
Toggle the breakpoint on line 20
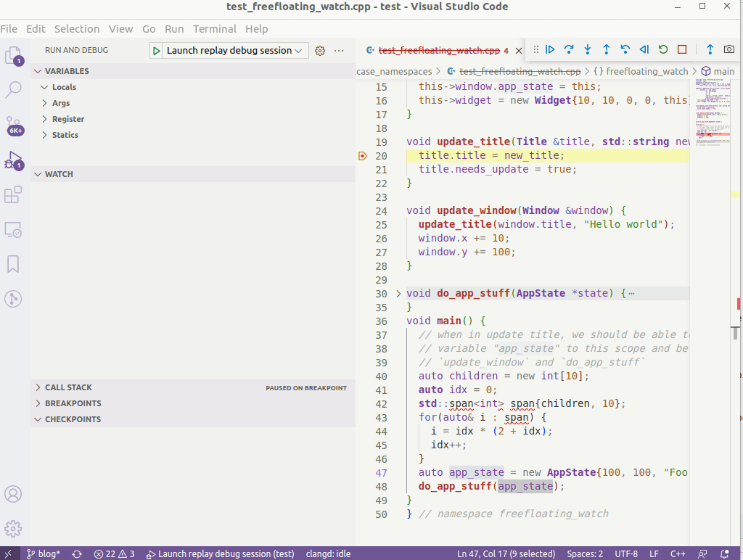(x=363, y=155)
